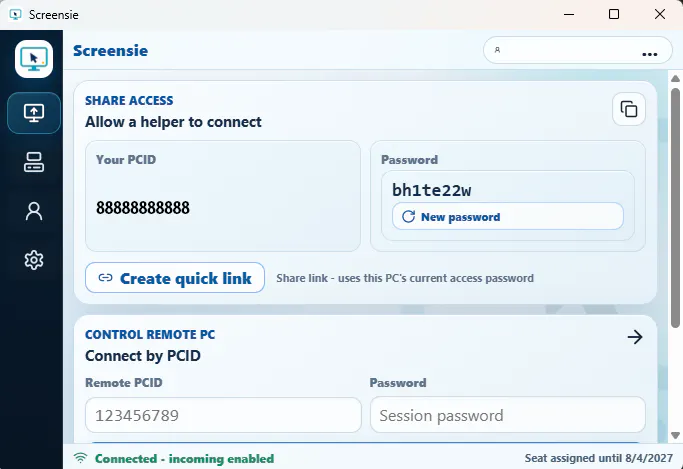Generate a New password

[x=507, y=216]
